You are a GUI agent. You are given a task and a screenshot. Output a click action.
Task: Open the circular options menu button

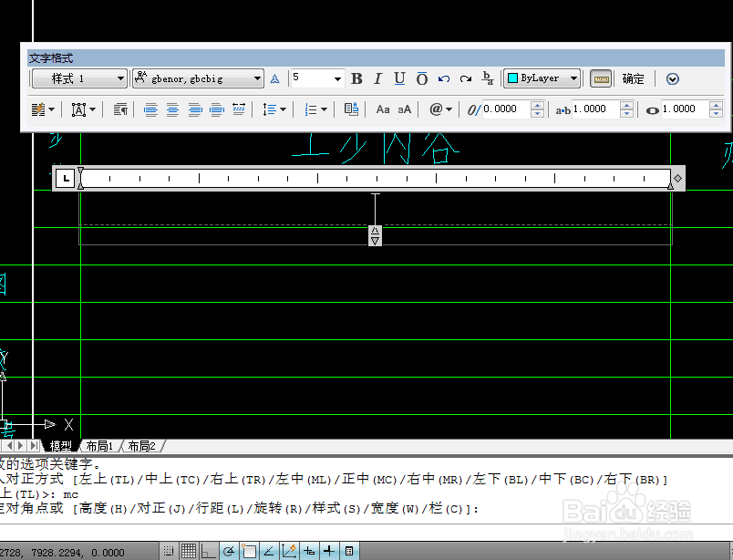(672, 78)
